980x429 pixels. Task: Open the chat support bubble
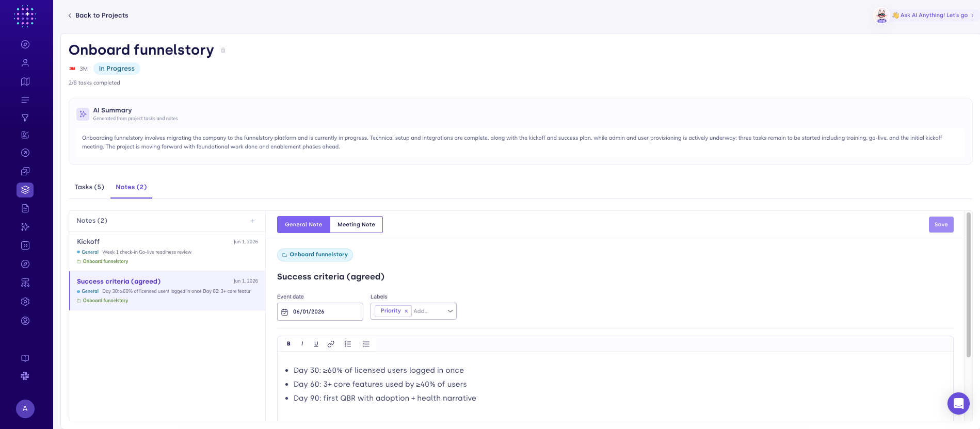click(958, 403)
